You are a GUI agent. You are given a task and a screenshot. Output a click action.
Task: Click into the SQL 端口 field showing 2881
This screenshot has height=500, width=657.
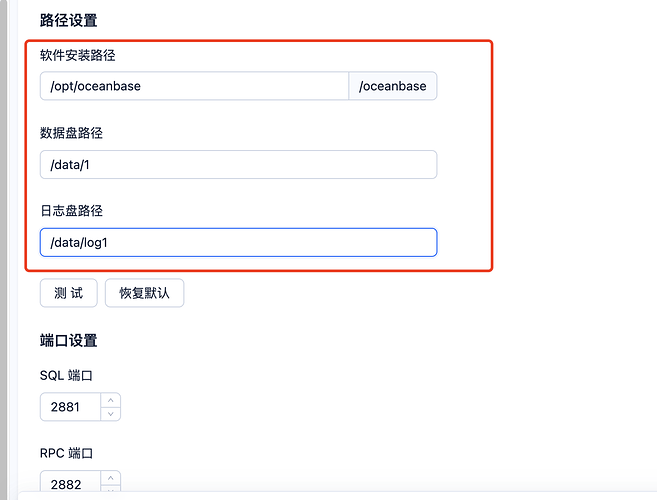[71, 407]
